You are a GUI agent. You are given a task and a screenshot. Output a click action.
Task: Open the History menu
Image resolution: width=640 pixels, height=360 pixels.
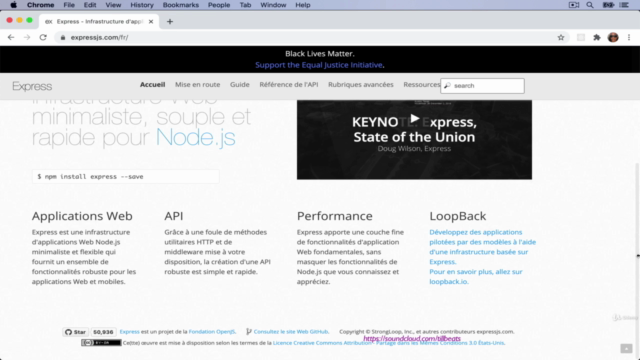pyautogui.click(x=142, y=5)
